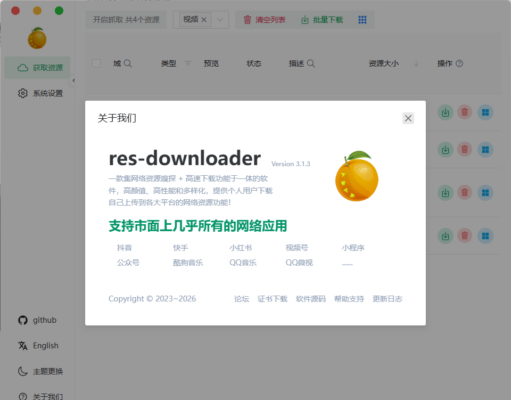
Task: Tick the select-all checkbox in table header
Action: 96,63
